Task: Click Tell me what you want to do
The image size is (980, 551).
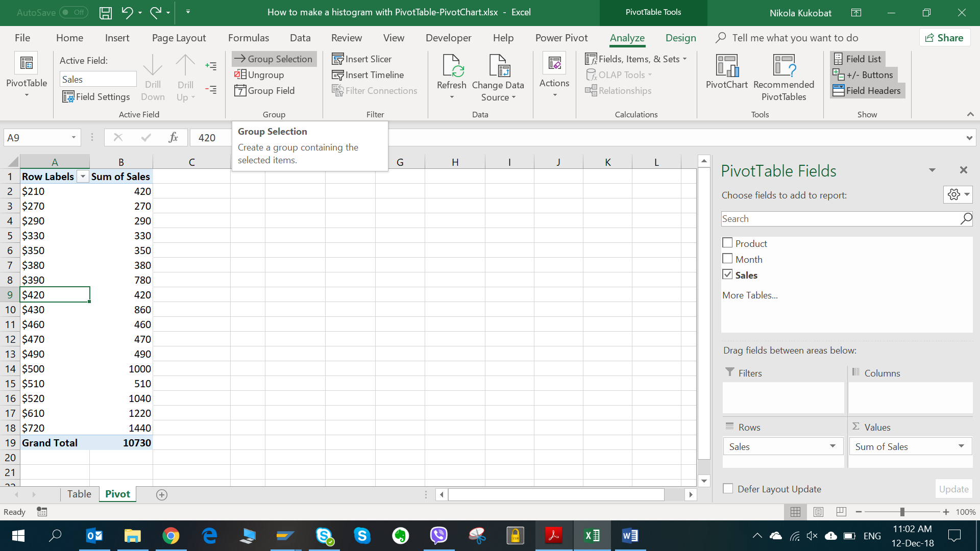Action: pos(795,38)
